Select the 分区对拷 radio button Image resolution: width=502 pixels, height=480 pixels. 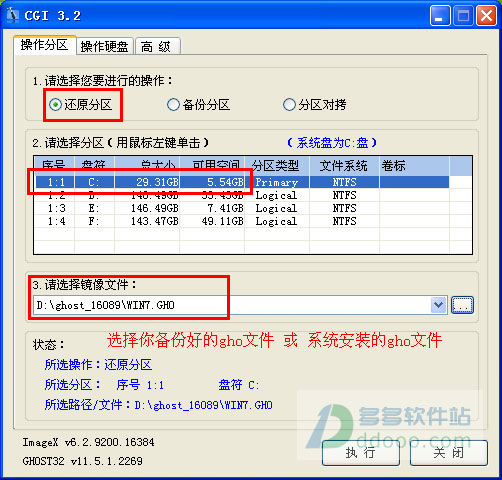pos(314,105)
